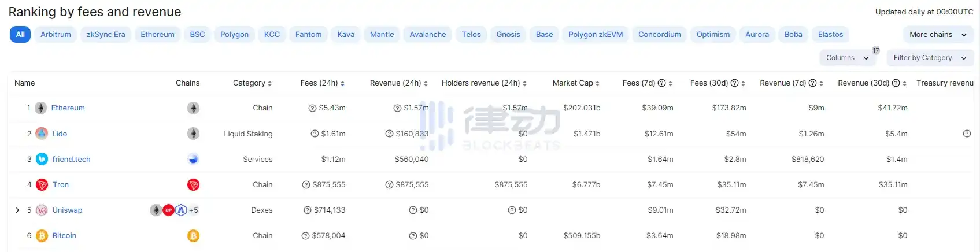This screenshot has width=980, height=252.
Task: Click the help icon next to Revenue (7d) header
Action: point(812,83)
